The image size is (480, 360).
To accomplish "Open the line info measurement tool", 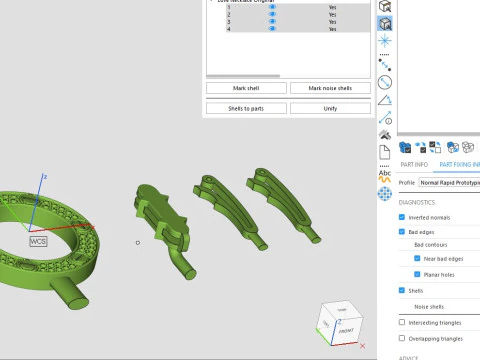I will coord(385,117).
